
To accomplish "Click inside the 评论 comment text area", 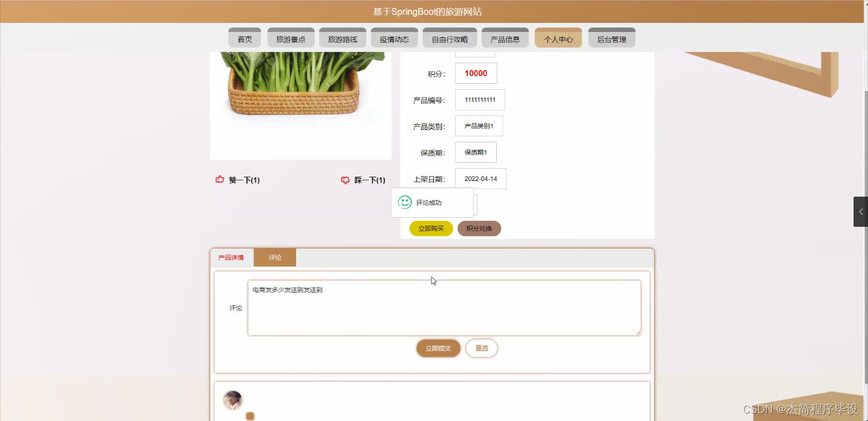I will tap(444, 308).
